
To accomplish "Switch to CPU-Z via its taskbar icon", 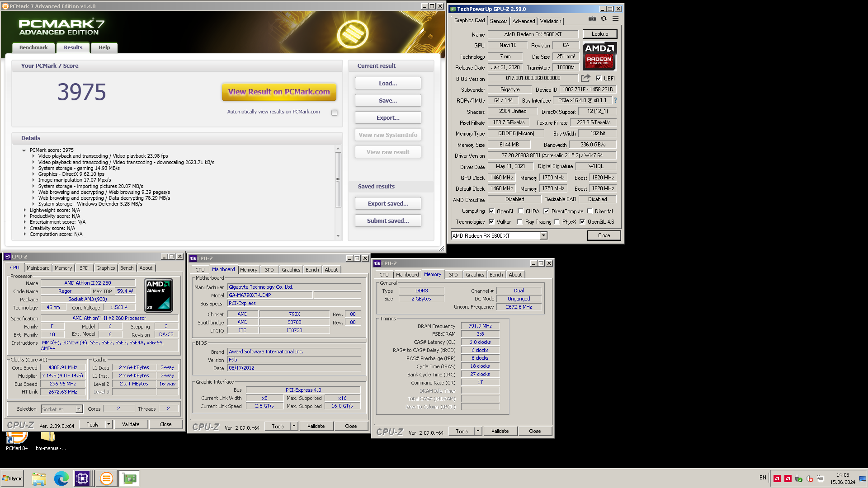I will click(x=82, y=479).
